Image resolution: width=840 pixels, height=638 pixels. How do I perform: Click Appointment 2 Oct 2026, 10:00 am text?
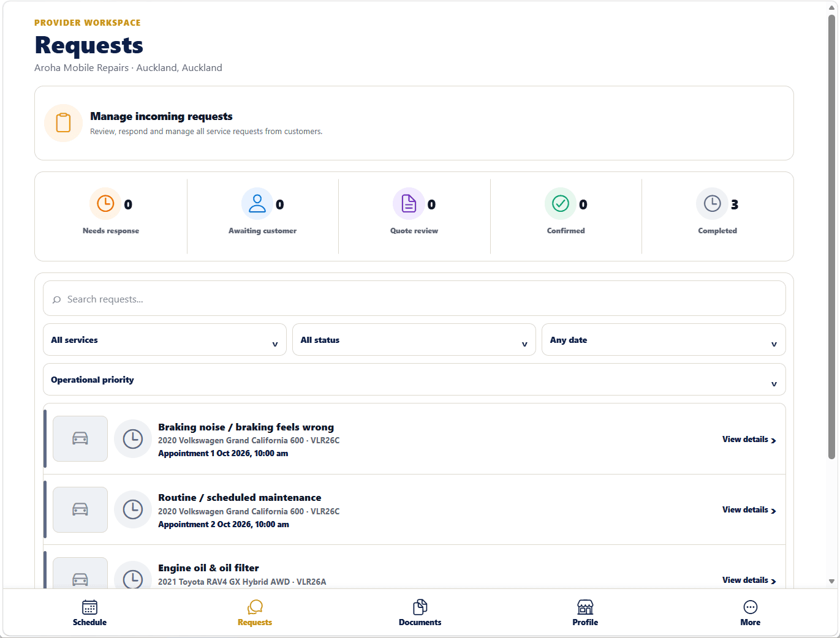pos(223,524)
